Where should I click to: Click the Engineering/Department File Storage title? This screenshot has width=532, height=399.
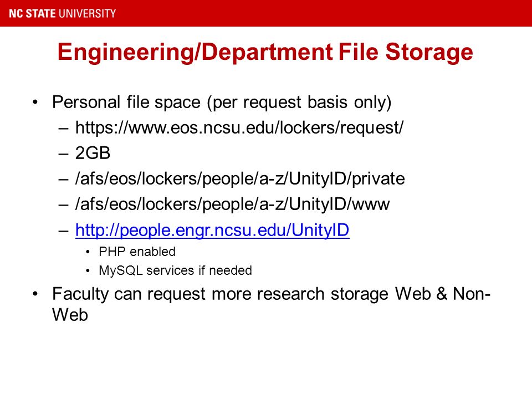265,52
